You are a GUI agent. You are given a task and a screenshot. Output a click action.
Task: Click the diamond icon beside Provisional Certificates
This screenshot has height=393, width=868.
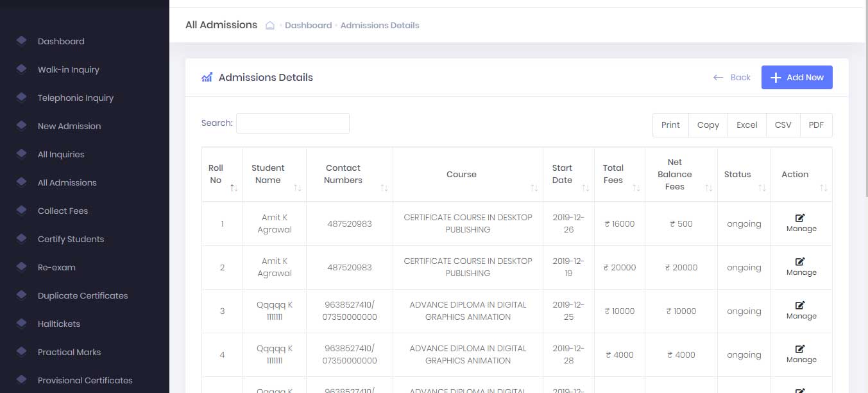coord(21,380)
